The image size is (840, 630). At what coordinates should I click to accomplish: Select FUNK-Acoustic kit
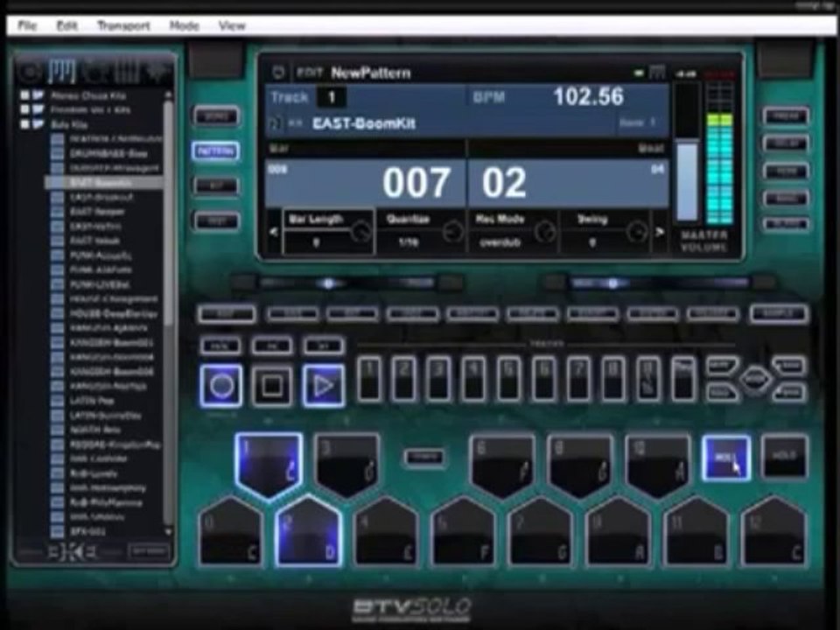[100, 255]
